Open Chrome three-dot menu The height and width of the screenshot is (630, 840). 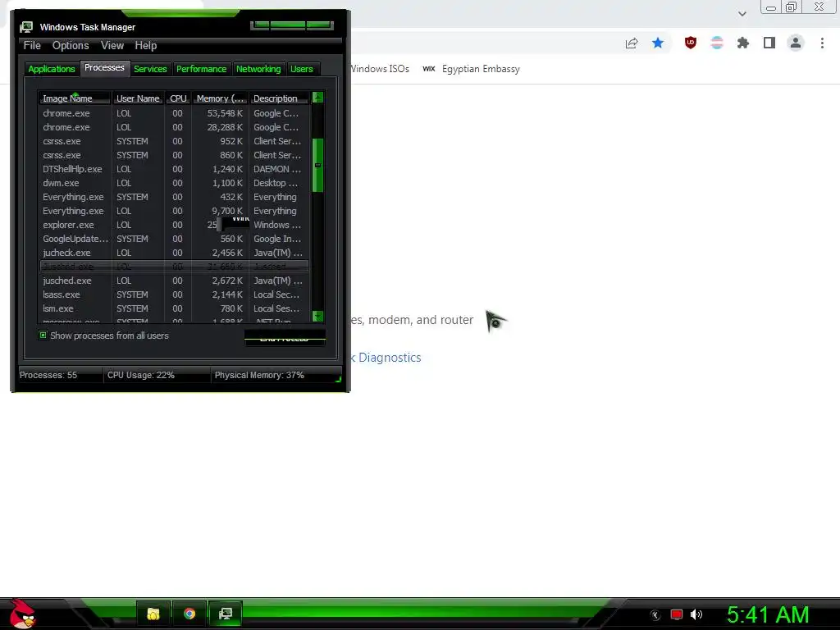[x=822, y=43]
